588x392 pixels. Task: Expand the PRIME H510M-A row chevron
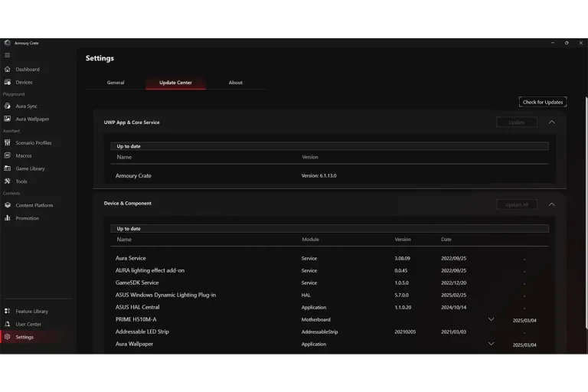491,319
